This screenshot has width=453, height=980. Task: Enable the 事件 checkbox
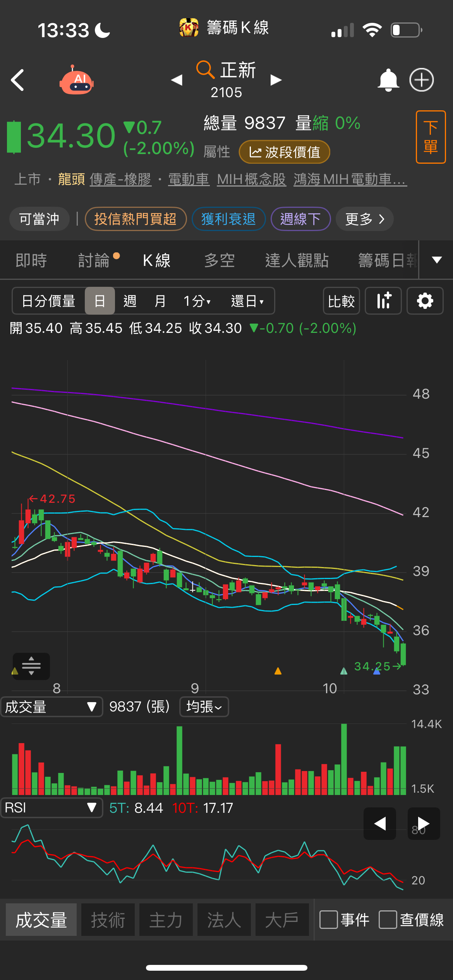[328, 920]
